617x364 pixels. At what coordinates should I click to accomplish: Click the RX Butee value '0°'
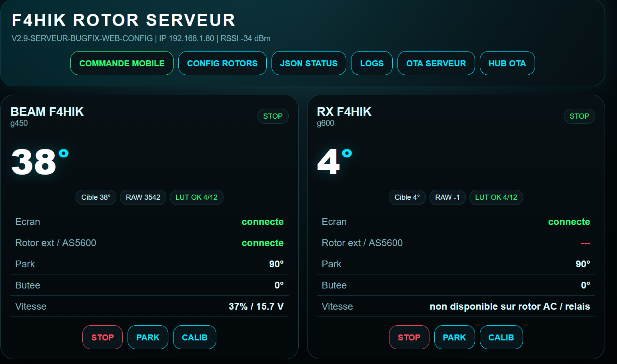point(585,285)
